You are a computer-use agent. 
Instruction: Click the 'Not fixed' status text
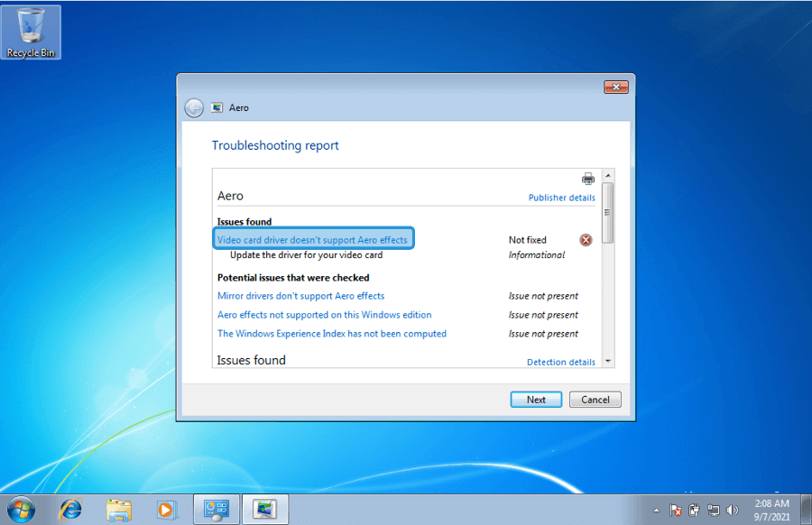click(x=527, y=240)
